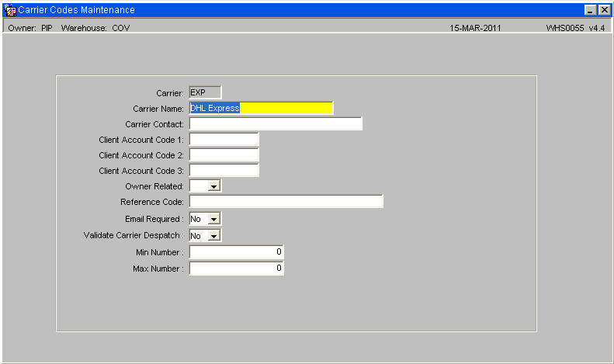Click the Min Number field
This screenshot has height=364, width=614.
point(237,252)
